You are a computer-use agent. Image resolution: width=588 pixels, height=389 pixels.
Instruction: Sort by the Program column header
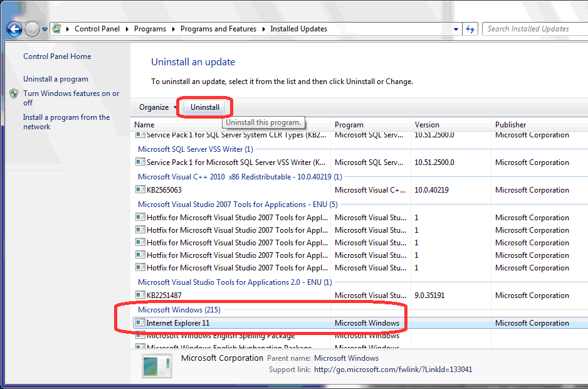(x=370, y=125)
